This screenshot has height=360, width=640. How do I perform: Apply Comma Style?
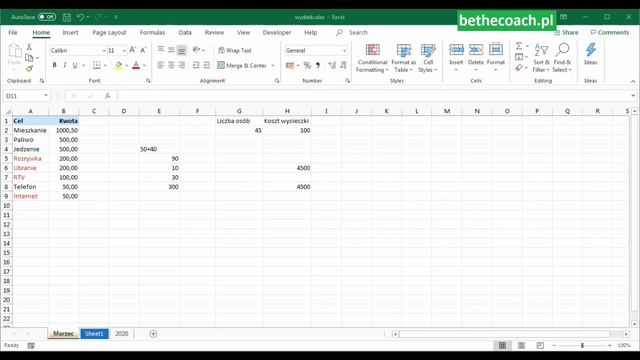point(318,65)
